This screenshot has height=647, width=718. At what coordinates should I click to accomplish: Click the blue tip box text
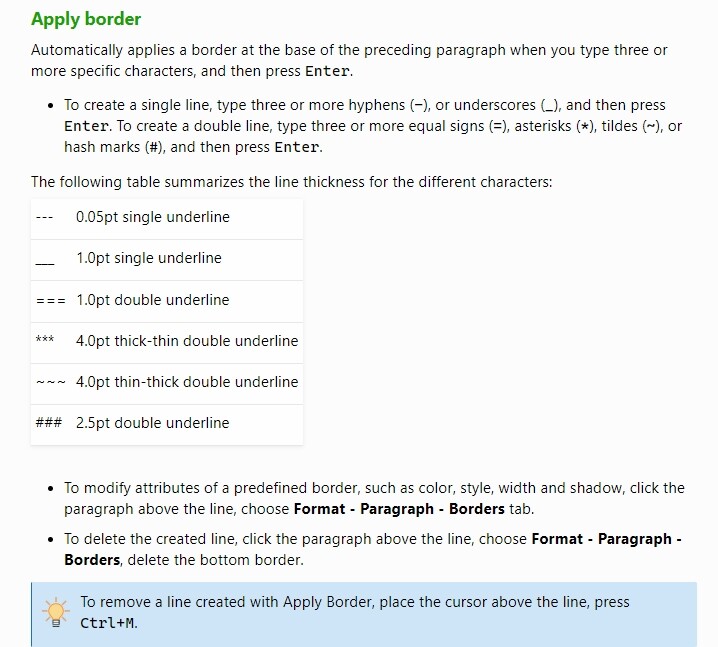355,612
